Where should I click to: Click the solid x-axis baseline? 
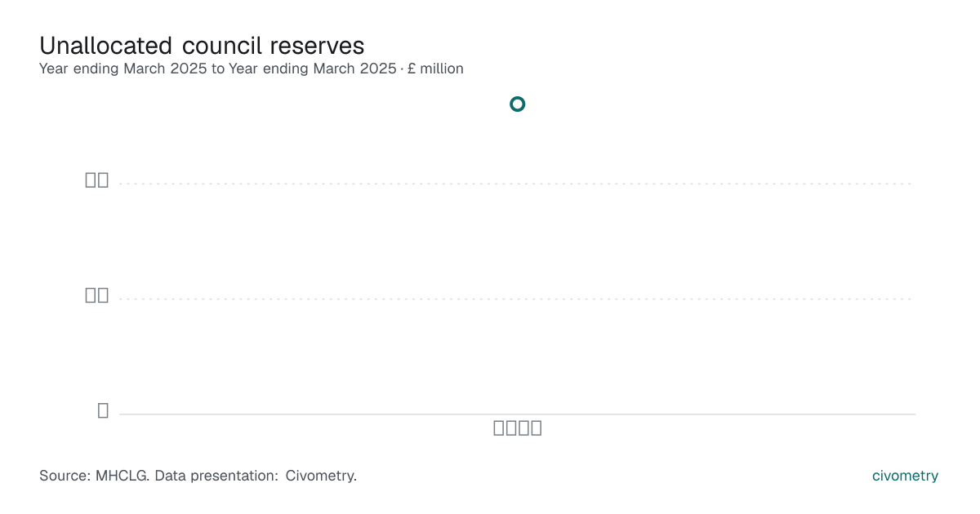click(517, 414)
